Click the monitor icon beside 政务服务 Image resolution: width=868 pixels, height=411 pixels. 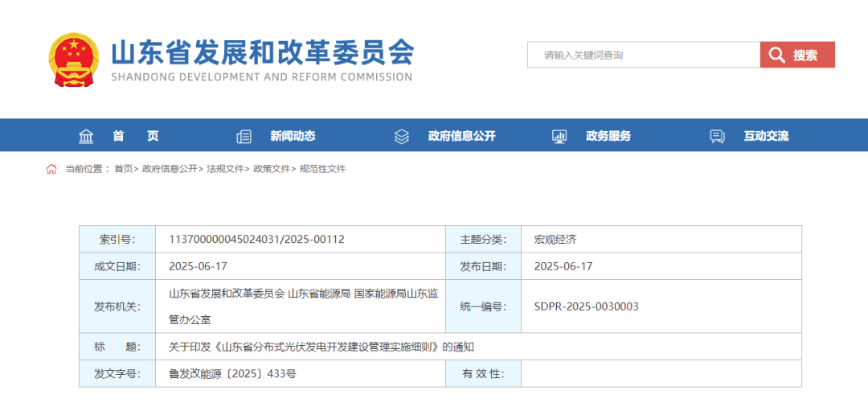point(559,136)
